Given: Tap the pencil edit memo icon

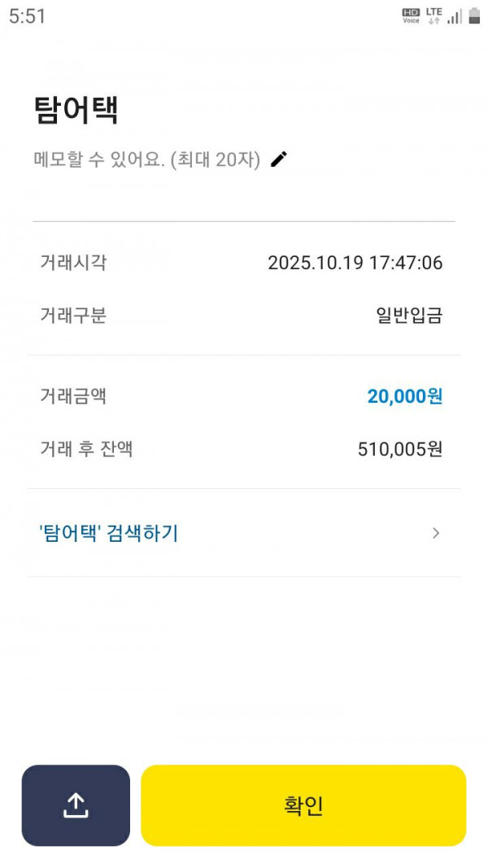Looking at the screenshot, I should pyautogui.click(x=279, y=159).
